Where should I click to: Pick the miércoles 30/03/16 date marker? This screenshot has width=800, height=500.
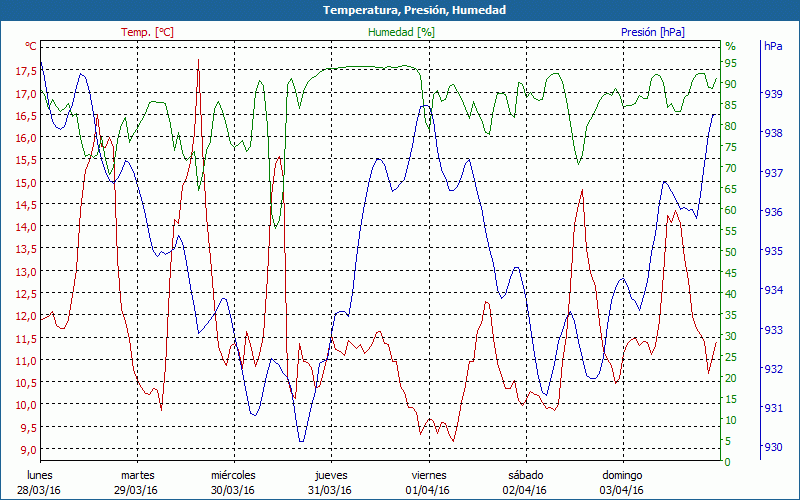coord(234,482)
